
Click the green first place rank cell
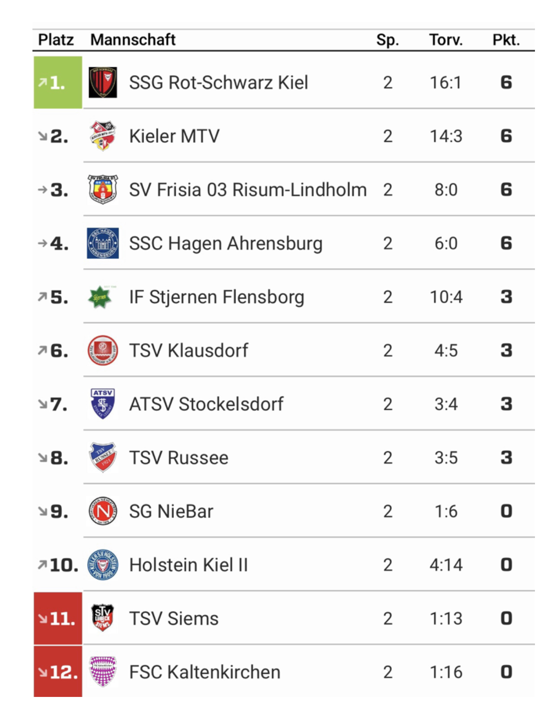pos(57,83)
